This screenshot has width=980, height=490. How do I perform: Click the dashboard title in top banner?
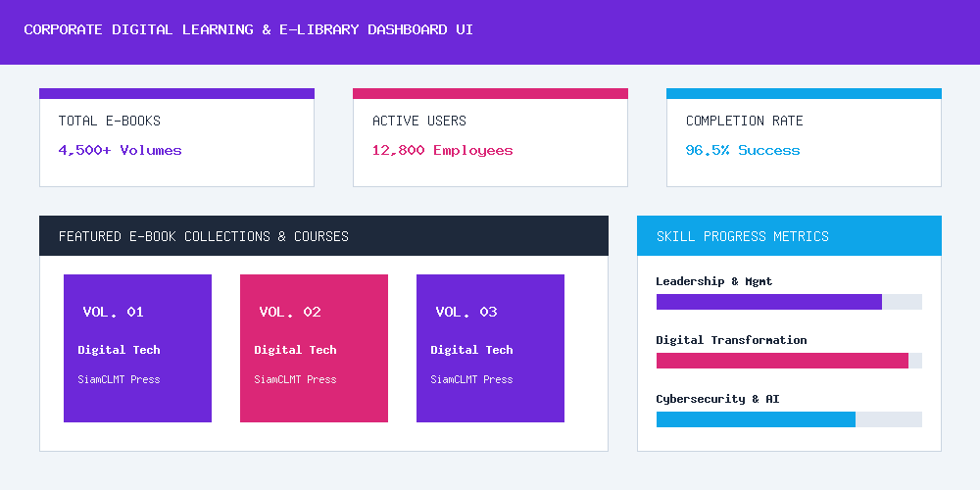(248, 29)
